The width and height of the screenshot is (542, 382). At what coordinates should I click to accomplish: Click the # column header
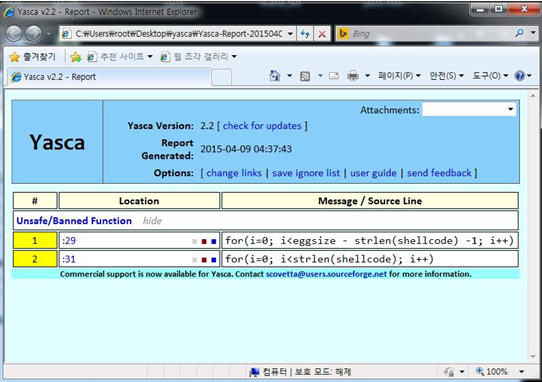pos(35,201)
